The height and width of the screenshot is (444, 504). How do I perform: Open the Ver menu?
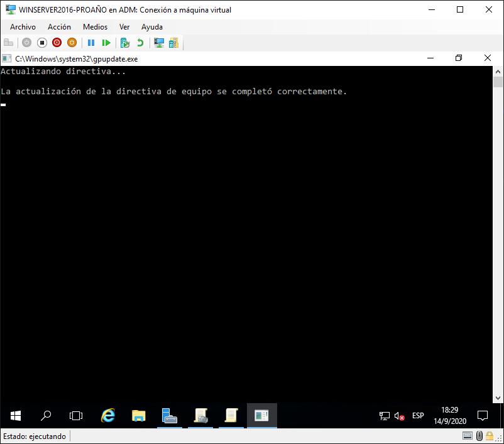124,27
